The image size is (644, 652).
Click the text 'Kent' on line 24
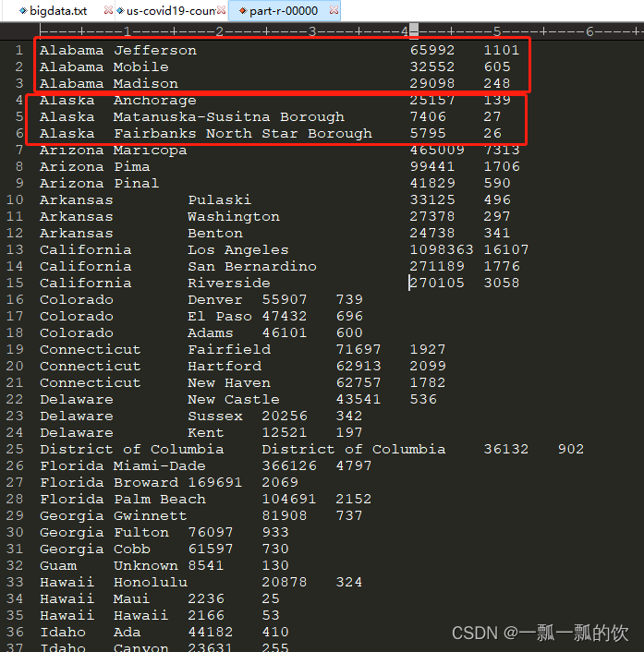[206, 433]
